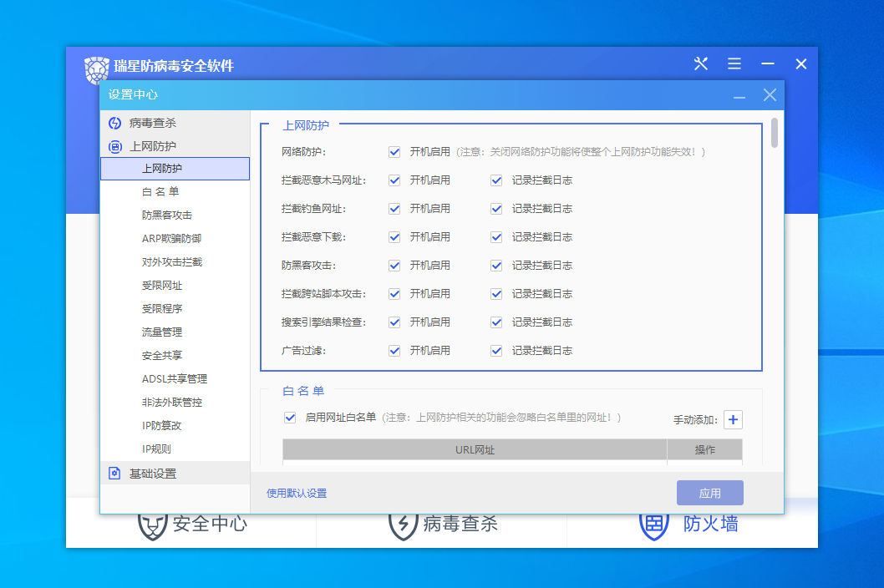Viewport: 884px width, 588px height.
Task: Add whitelist URL with the plus button
Action: (x=733, y=420)
